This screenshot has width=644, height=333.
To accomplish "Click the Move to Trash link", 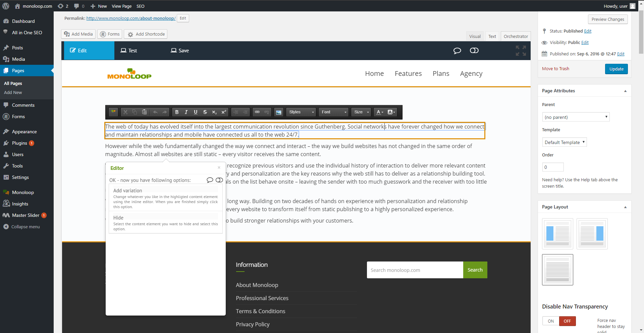I will 555,68.
